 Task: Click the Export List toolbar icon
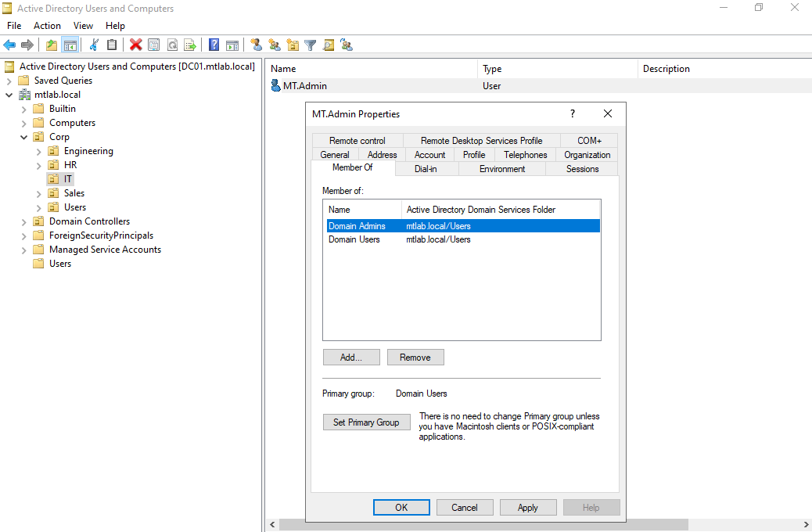point(190,45)
